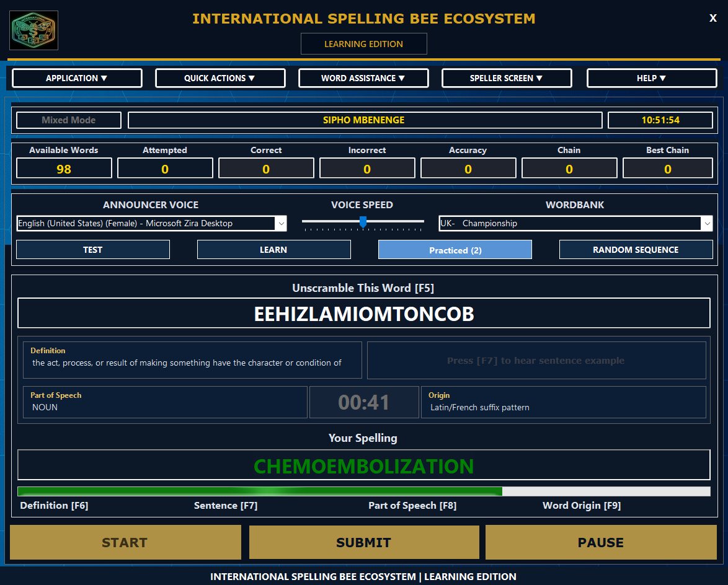This screenshot has width=728, height=585.
Task: Click the Chain counter field
Action: [569, 169]
